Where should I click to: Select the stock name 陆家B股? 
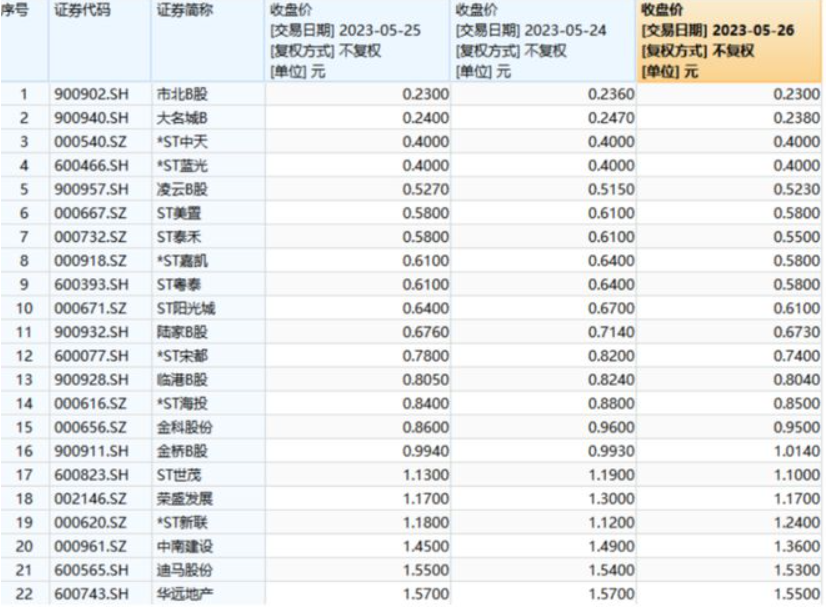pyautogui.click(x=182, y=332)
